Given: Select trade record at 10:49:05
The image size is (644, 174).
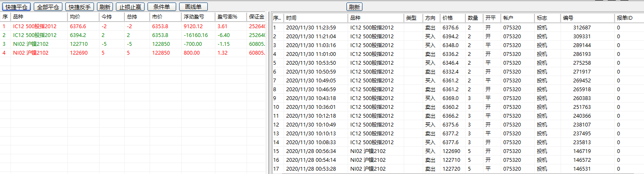Looking at the screenshot, I should 458,80.
